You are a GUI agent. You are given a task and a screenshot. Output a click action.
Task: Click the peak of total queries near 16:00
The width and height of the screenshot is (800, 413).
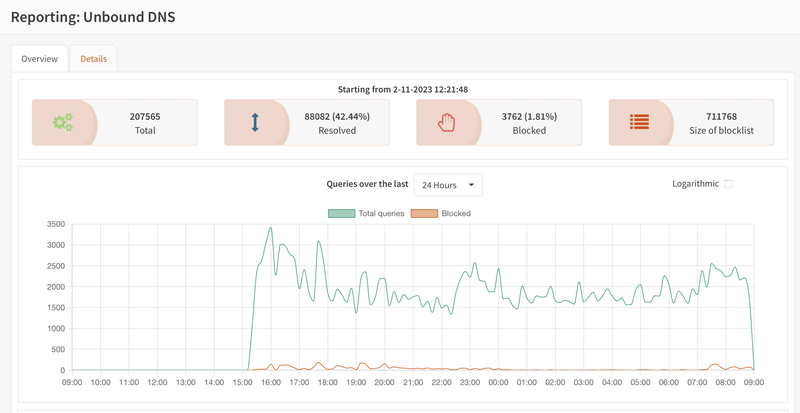click(x=270, y=228)
